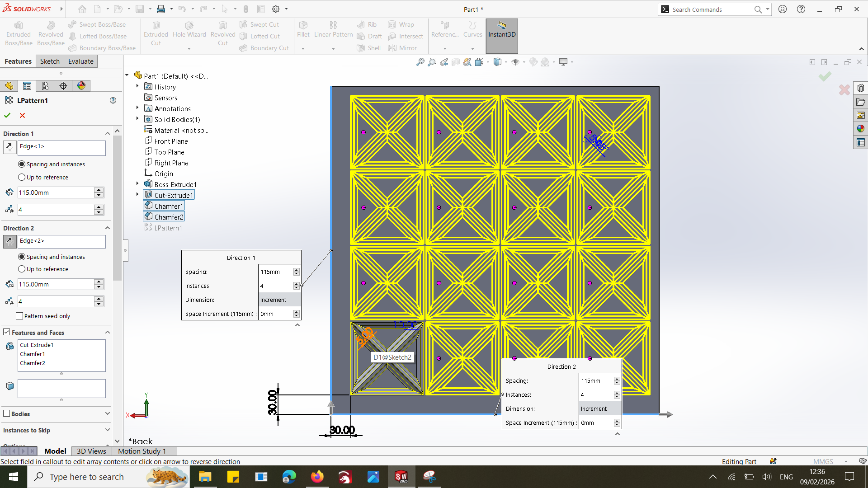This screenshot has width=868, height=488.
Task: Click the Zoom to Fit view icon
Action: point(420,62)
